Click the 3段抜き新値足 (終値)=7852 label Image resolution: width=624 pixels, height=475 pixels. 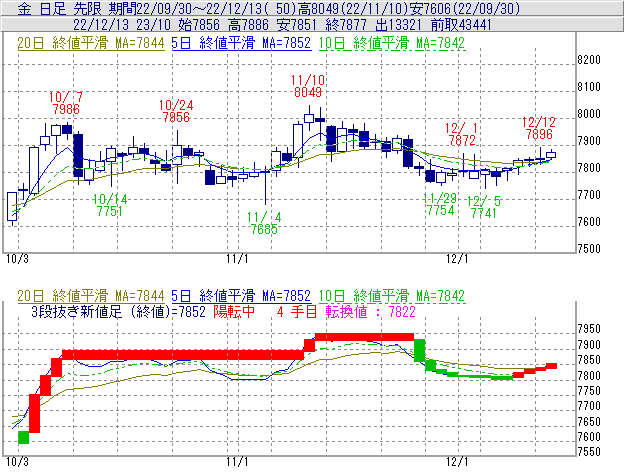pos(118,311)
